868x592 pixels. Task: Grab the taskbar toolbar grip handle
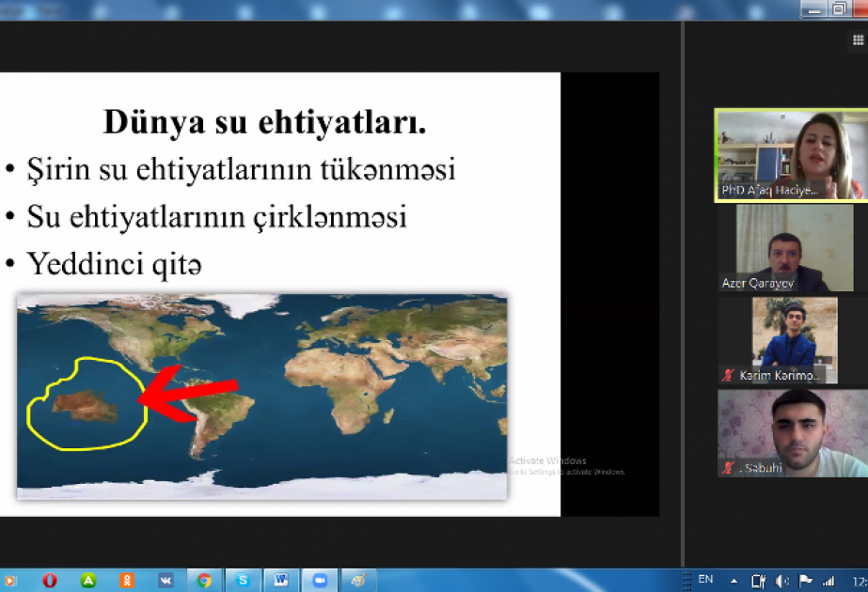click(x=687, y=581)
